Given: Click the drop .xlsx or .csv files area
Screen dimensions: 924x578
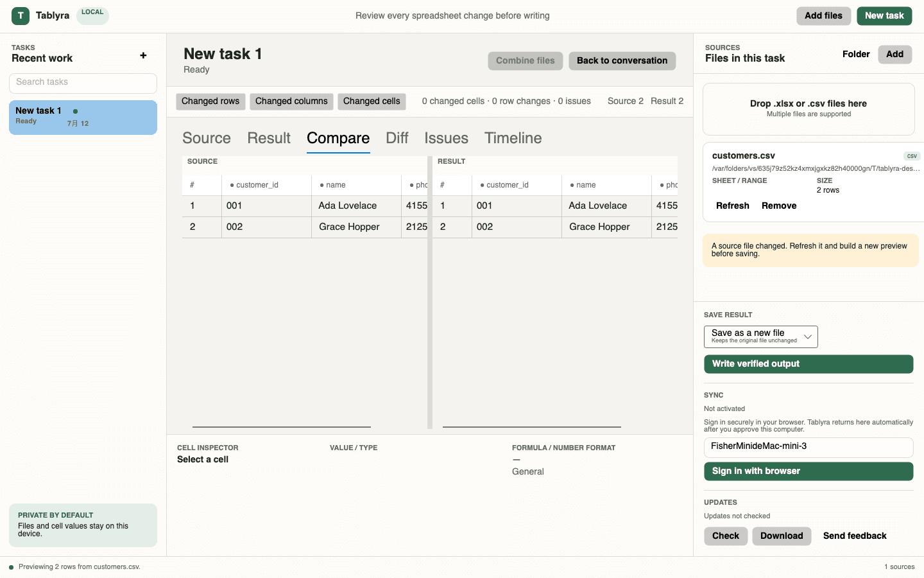Looking at the screenshot, I should pos(809,109).
